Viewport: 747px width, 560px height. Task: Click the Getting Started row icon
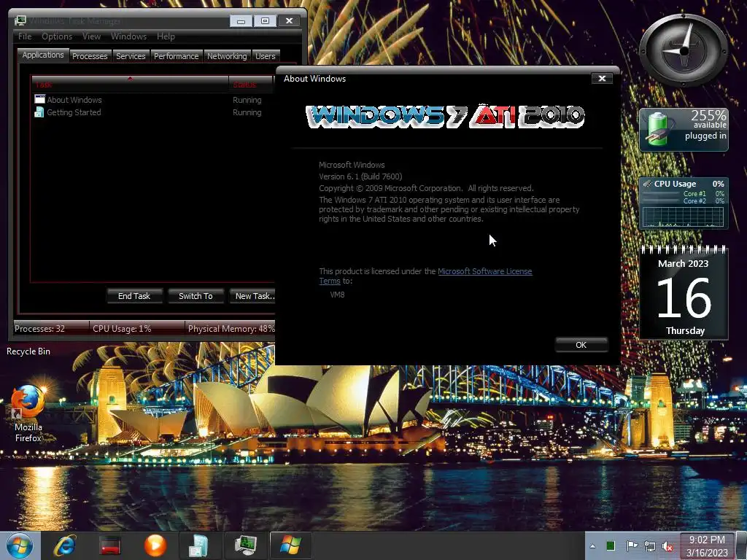pyautogui.click(x=39, y=112)
